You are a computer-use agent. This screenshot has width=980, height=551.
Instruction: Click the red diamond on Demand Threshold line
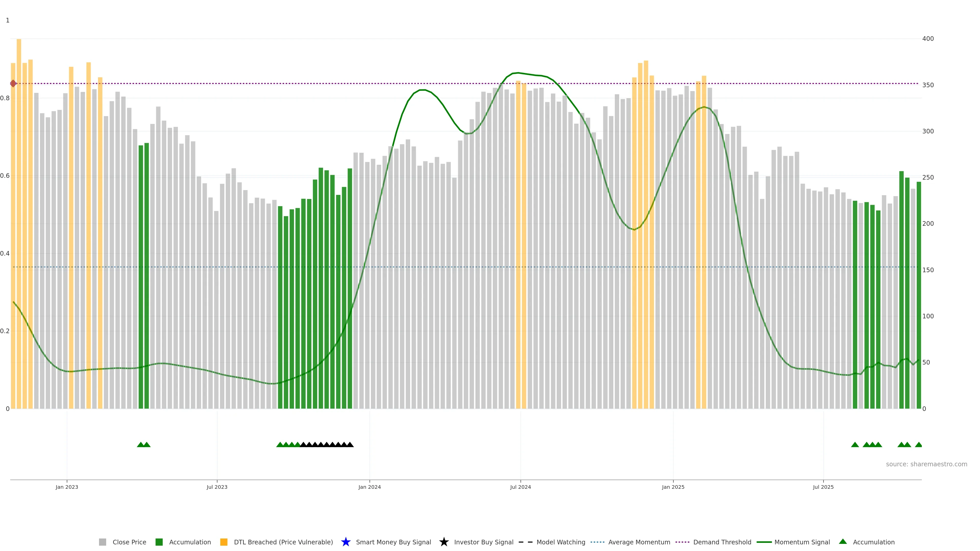point(13,83)
